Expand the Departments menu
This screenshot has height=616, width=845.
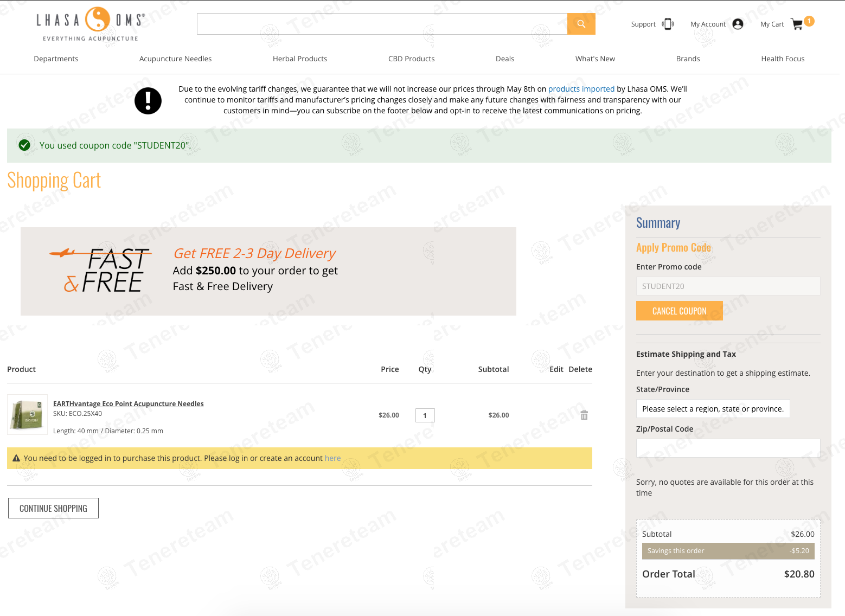(56, 59)
